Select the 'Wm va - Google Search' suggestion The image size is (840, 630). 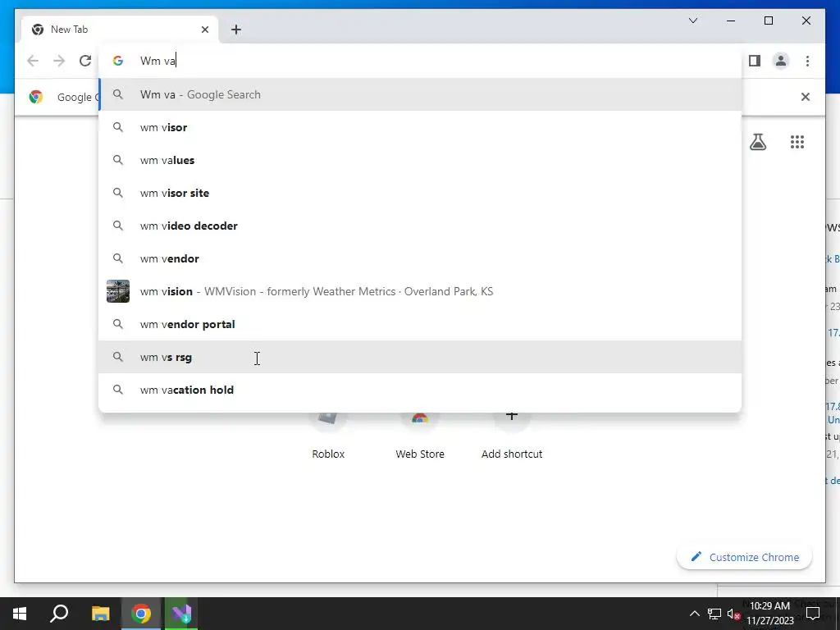pos(420,94)
